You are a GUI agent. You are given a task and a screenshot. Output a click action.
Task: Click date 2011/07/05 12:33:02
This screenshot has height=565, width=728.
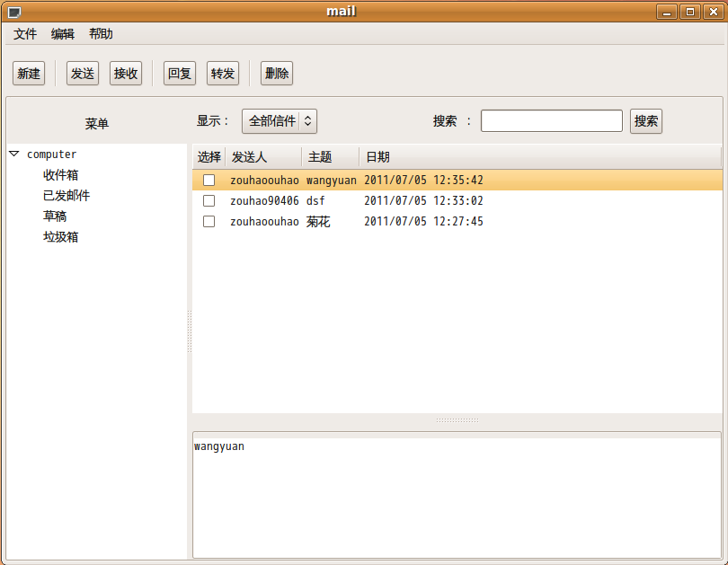[423, 201]
